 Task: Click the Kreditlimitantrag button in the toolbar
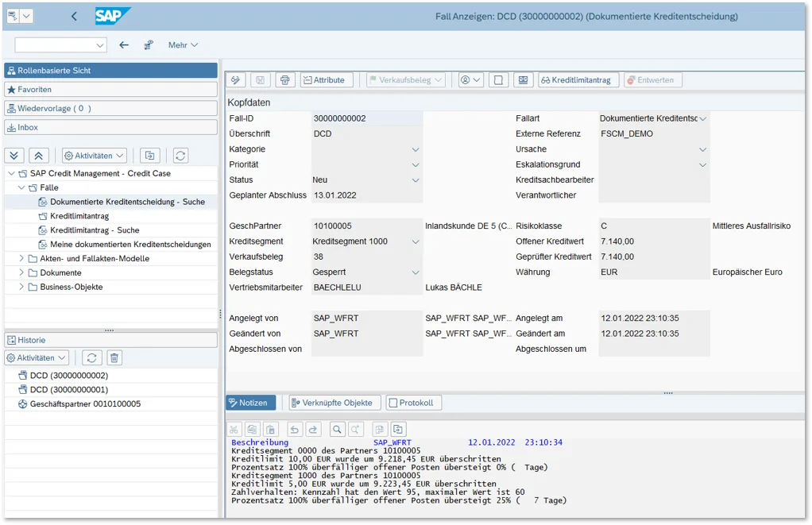pos(578,80)
